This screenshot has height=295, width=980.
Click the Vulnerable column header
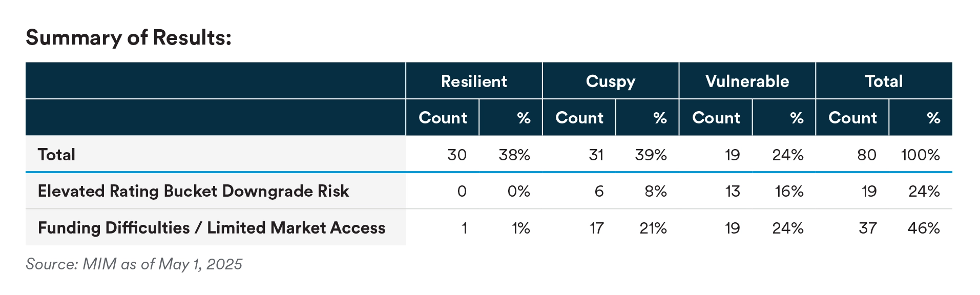(747, 81)
